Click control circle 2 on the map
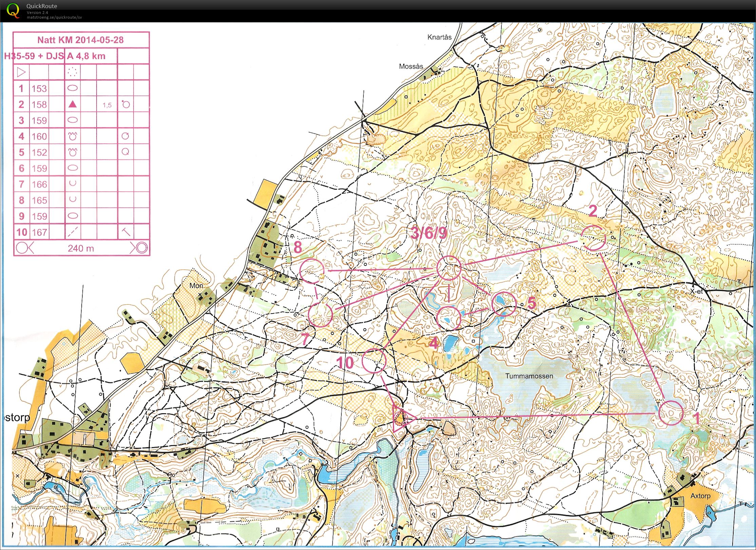This screenshot has height=550, width=756. (593, 238)
